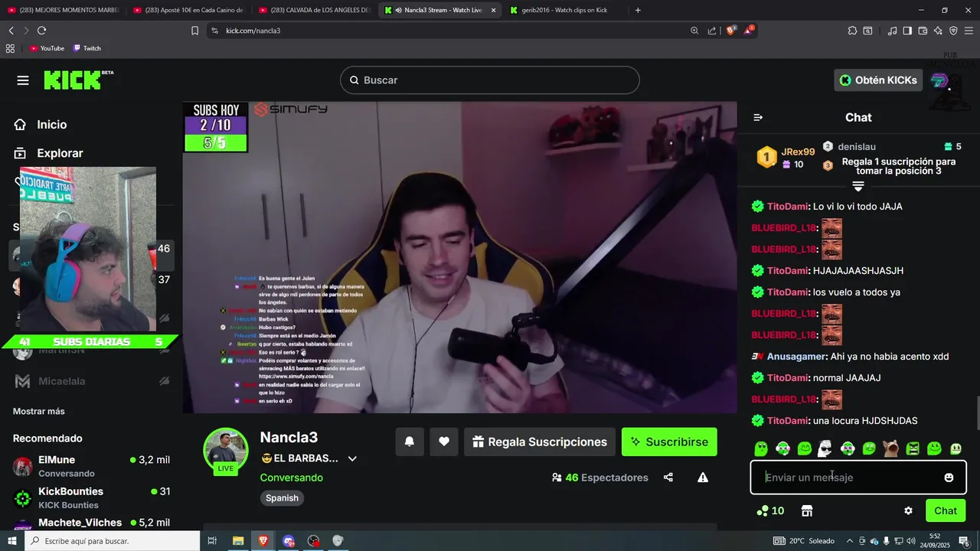The image size is (980, 551).
Task: Toggle the browser sidebar panel
Action: click(907, 31)
